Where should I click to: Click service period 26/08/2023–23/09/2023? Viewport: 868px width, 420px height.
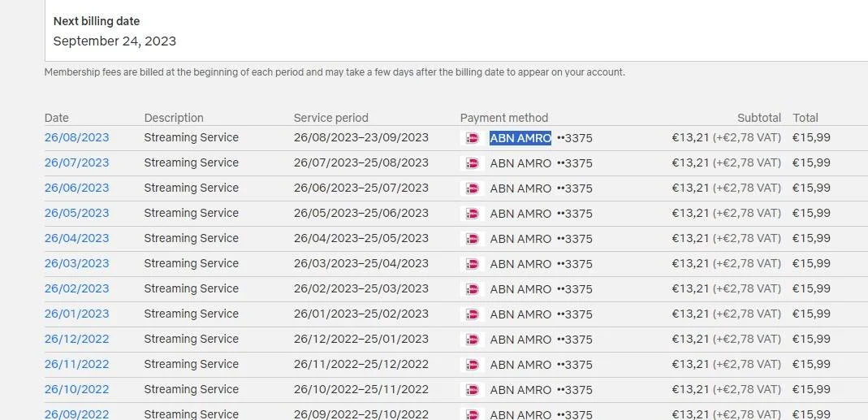click(361, 137)
